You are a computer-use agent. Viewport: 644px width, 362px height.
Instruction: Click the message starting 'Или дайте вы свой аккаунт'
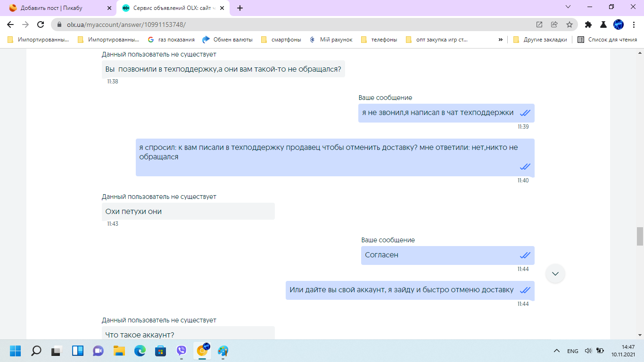(410, 290)
